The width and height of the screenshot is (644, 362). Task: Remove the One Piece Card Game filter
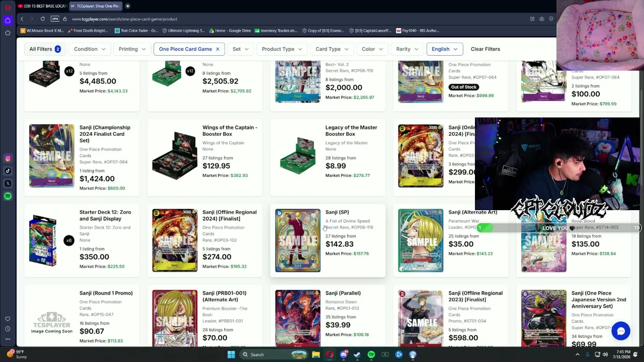[217, 49]
